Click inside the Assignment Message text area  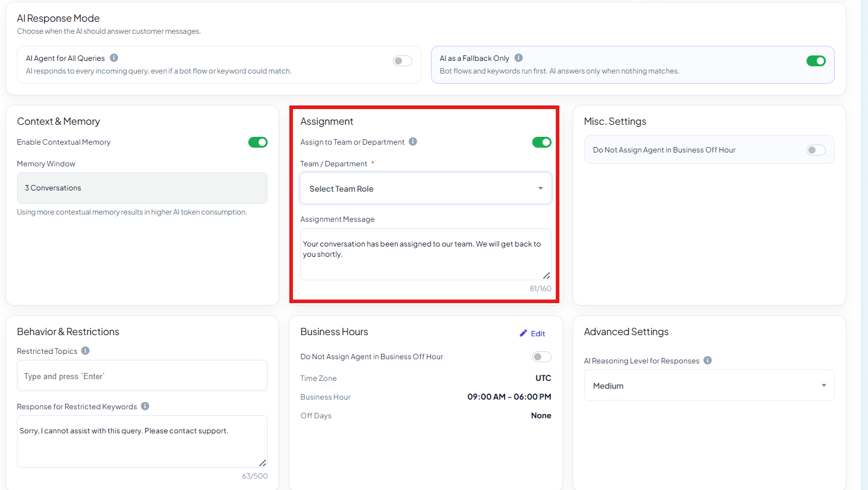(x=426, y=254)
